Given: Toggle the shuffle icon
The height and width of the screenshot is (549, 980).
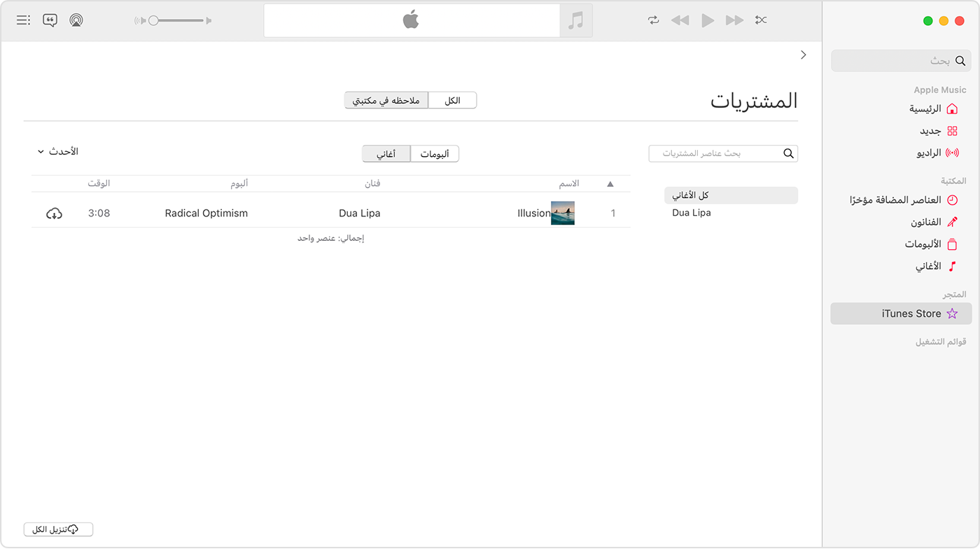Looking at the screenshot, I should [761, 20].
